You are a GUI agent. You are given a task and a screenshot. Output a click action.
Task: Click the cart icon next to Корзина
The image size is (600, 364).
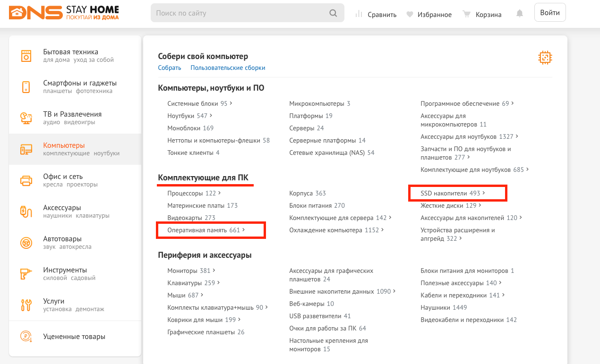(467, 14)
